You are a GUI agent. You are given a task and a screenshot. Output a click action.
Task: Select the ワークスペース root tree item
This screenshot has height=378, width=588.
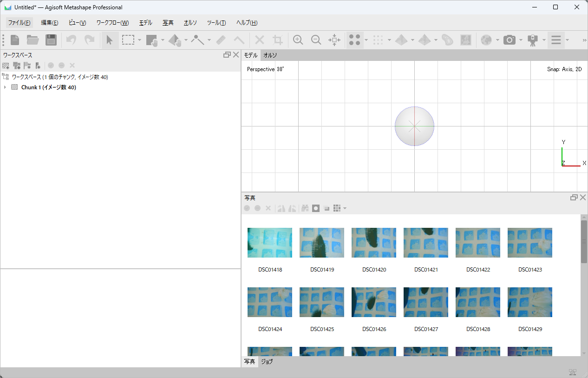(x=60, y=77)
